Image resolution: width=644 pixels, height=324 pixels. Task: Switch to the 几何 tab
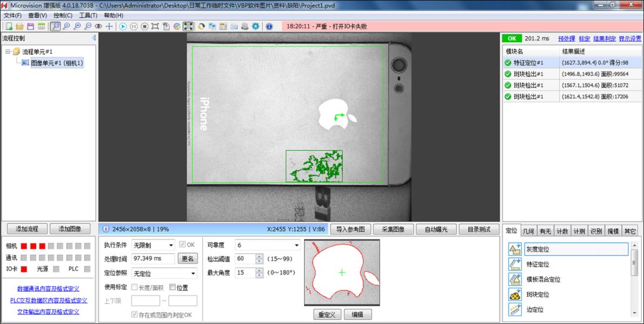tap(528, 231)
